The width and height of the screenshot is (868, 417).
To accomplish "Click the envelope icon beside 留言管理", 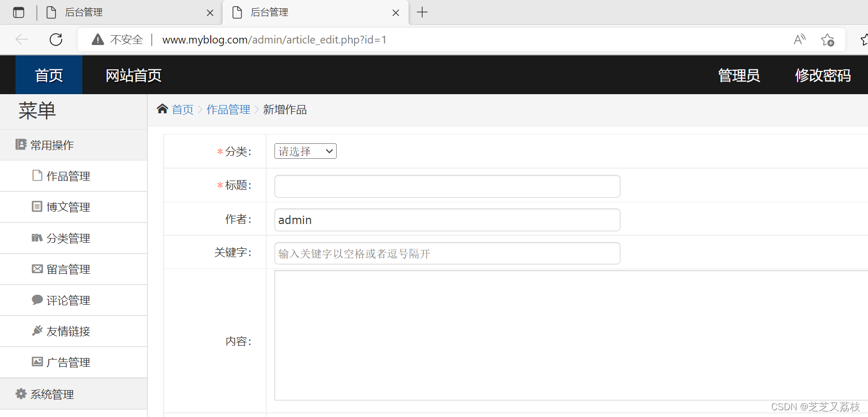I will pos(37,269).
